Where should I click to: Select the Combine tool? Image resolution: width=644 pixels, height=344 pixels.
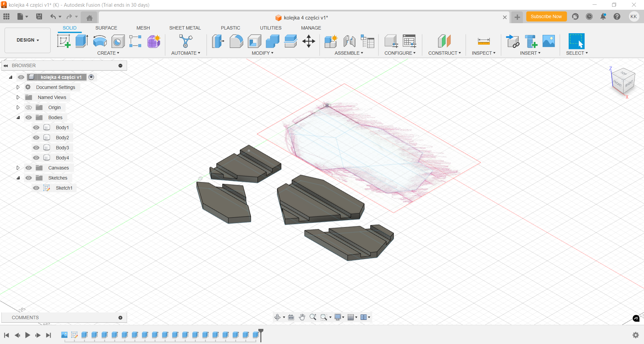click(272, 41)
